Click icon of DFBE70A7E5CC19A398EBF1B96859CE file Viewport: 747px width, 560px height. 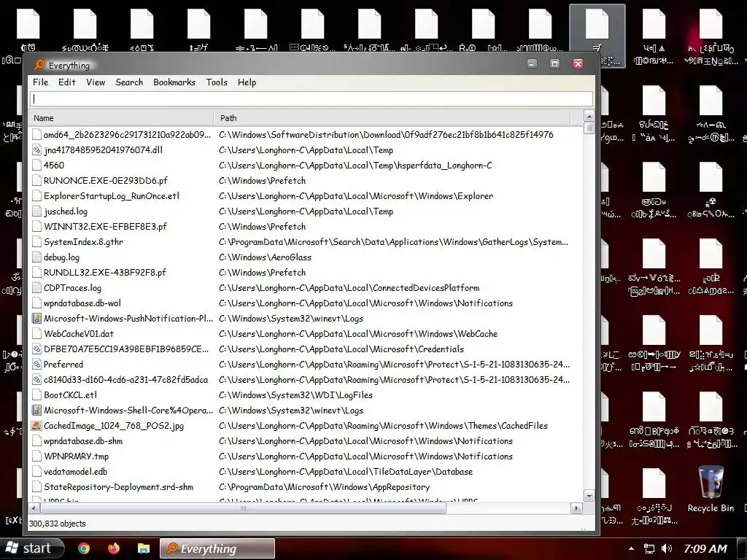36,349
